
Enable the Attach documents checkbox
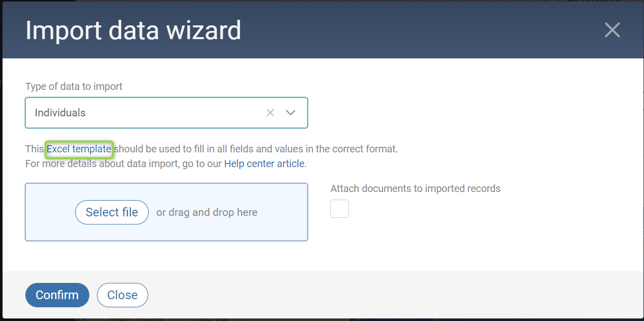tap(340, 209)
